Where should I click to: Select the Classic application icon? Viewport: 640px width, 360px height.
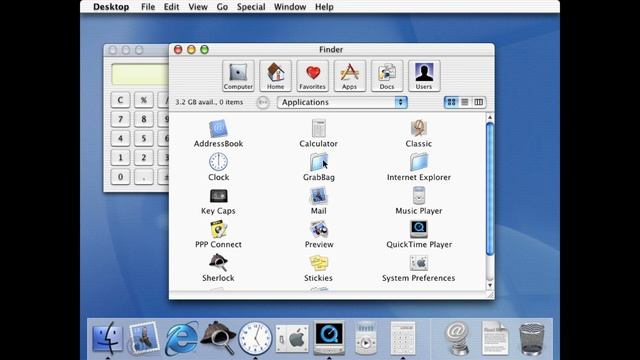click(419, 129)
